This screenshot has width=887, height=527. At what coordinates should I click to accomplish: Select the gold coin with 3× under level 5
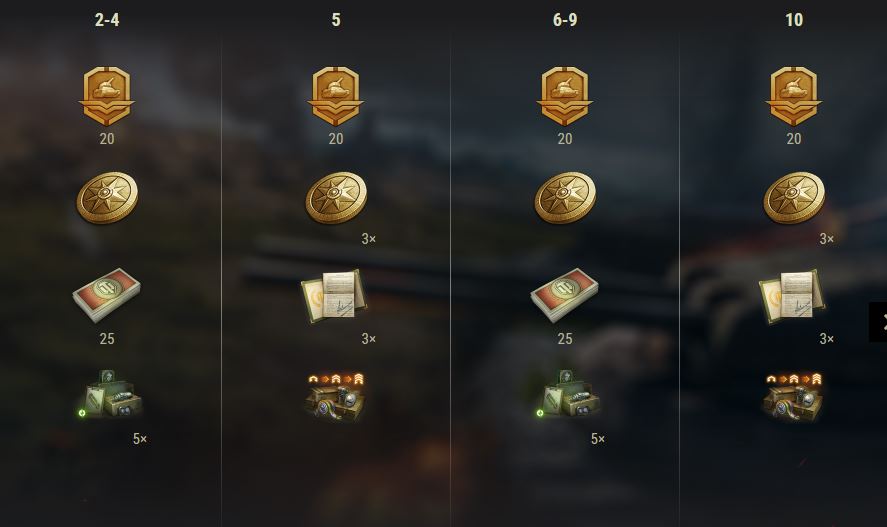[336, 198]
